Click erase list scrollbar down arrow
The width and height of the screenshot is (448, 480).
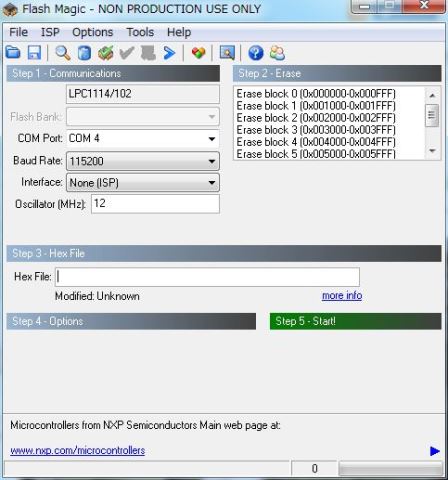coord(432,151)
